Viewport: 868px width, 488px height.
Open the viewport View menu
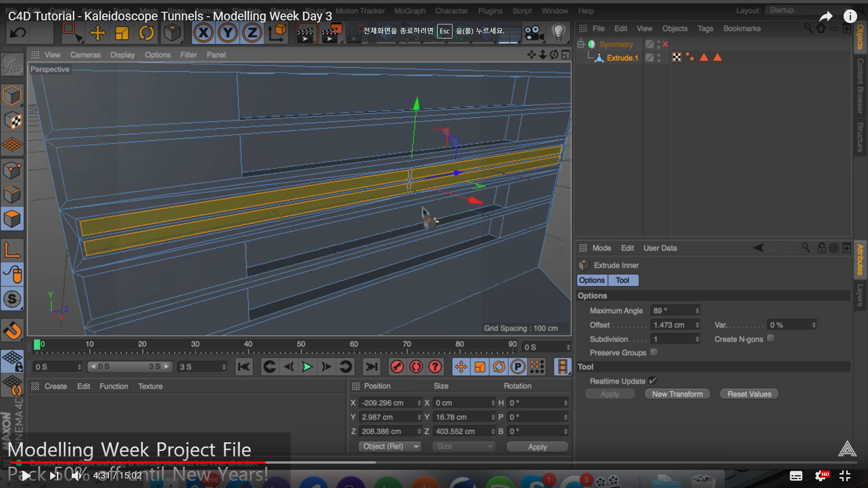[x=52, y=55]
